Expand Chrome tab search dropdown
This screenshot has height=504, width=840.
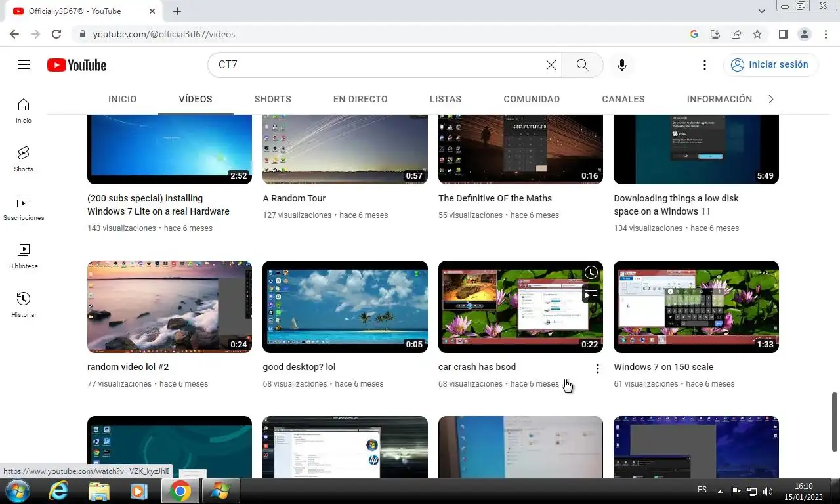coord(762,11)
